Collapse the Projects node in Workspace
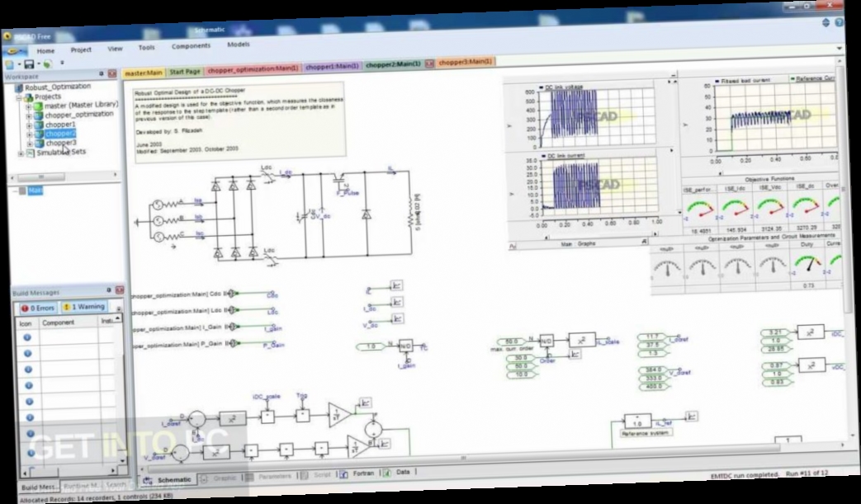The height and width of the screenshot is (504, 861). [x=19, y=97]
